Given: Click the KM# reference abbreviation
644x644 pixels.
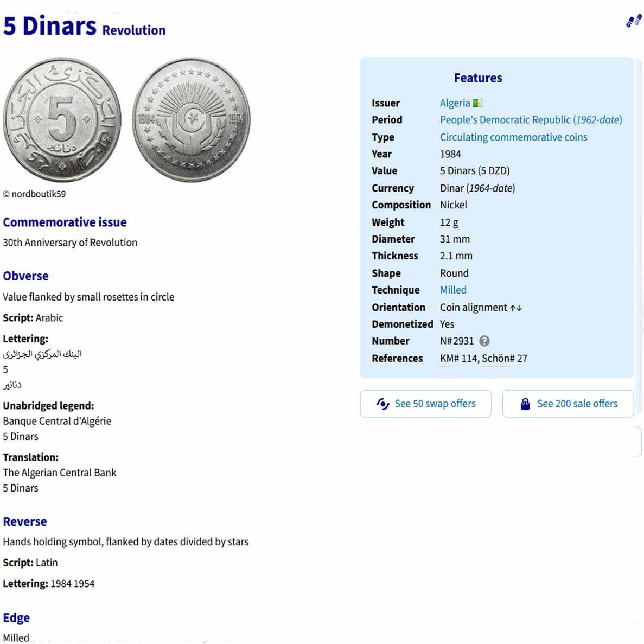Looking at the screenshot, I should pos(449,358).
